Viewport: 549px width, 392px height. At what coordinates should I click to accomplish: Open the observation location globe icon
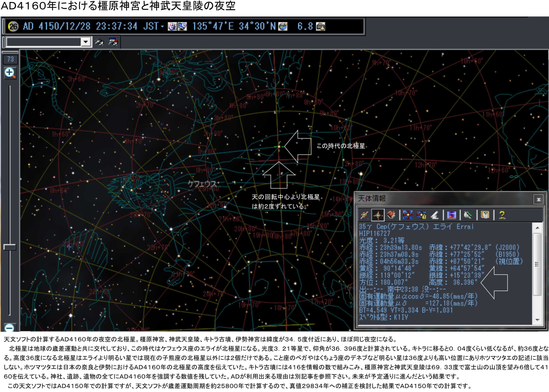click(x=283, y=26)
